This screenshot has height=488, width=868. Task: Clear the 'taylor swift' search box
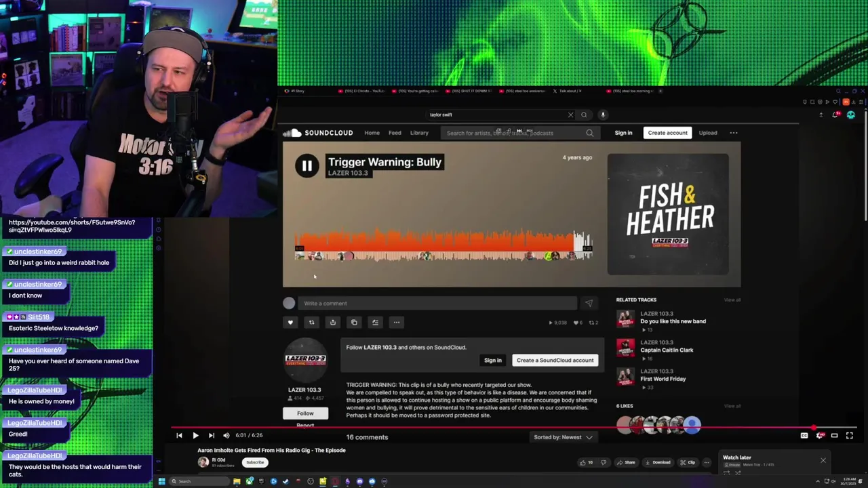pyautogui.click(x=570, y=115)
